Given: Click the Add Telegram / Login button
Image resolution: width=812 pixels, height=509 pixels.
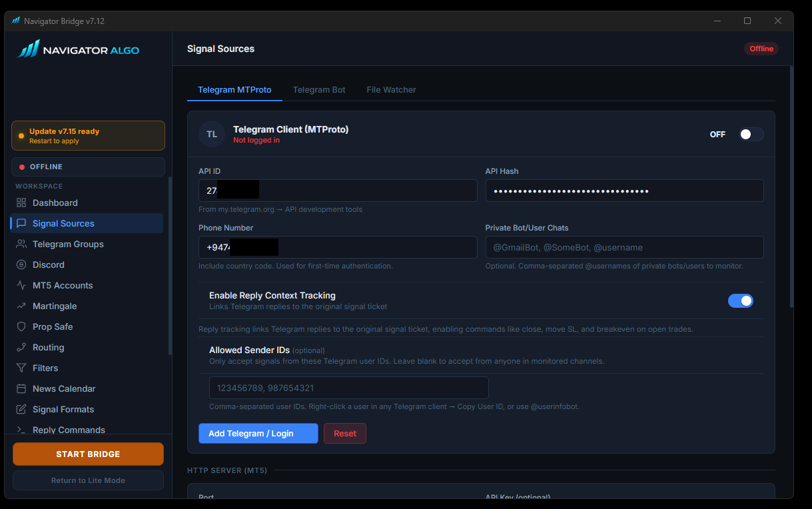Looking at the screenshot, I should coord(258,433).
